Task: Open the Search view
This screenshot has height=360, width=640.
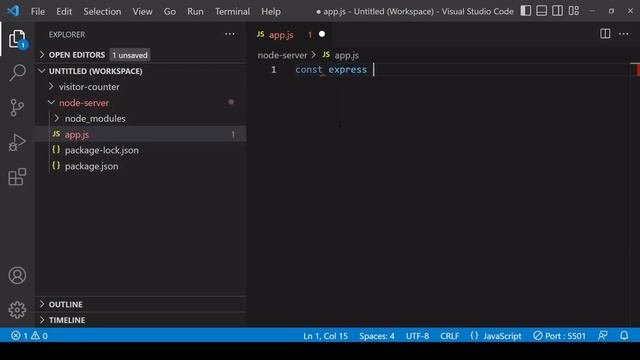Action: (x=17, y=73)
